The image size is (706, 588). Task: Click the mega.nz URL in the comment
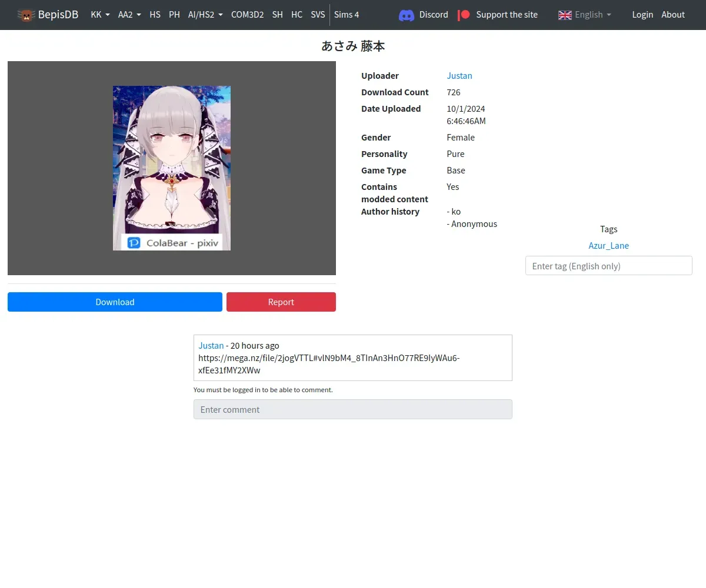(329, 364)
